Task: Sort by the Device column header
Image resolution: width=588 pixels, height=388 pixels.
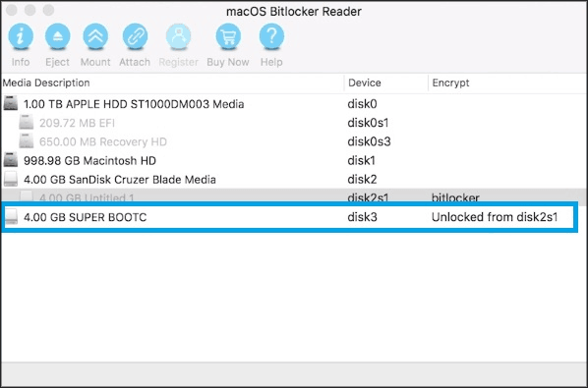Action: pyautogui.click(x=365, y=83)
